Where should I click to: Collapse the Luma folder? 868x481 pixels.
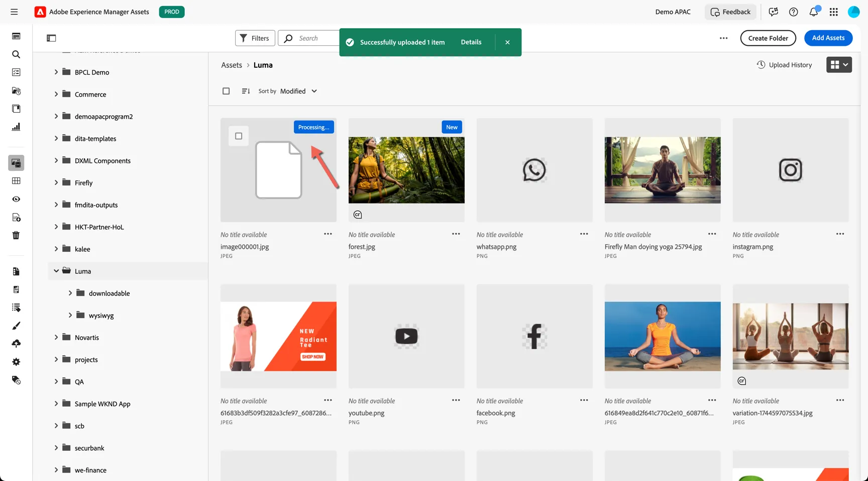[x=56, y=271]
